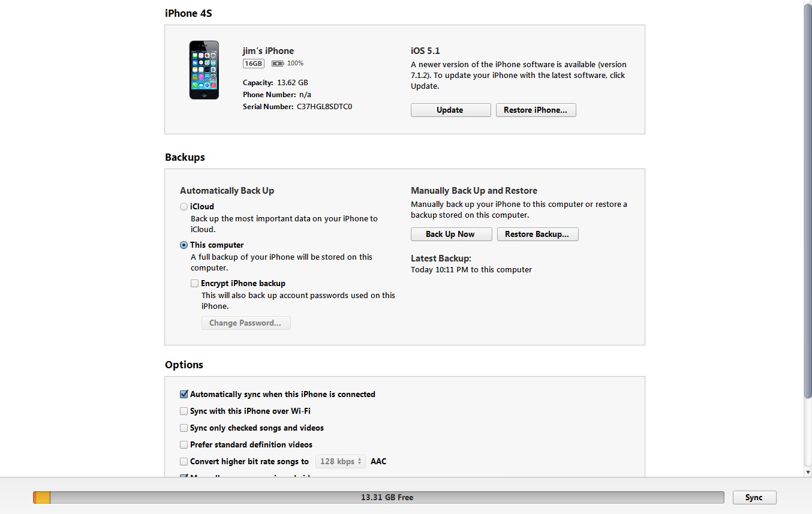The image size is (812, 514).
Task: Click the battery level icon
Action: 278,64
